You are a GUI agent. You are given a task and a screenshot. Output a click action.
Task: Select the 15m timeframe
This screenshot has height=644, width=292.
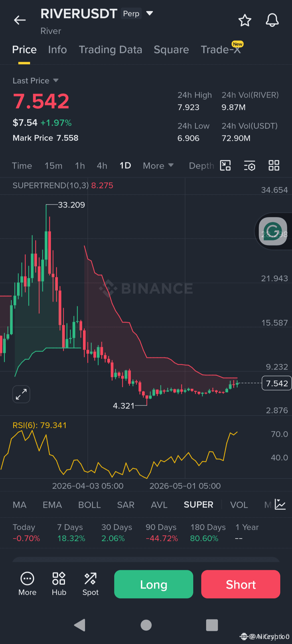coord(54,166)
